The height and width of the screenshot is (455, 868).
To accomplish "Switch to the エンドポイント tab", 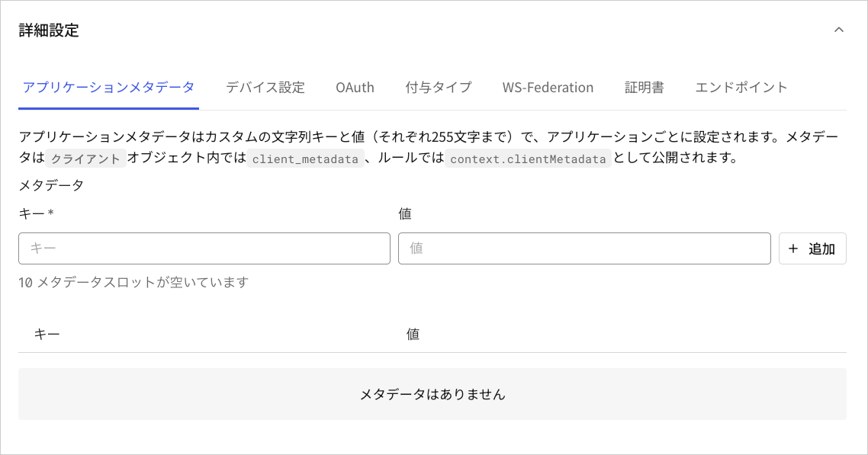I will pos(741,87).
